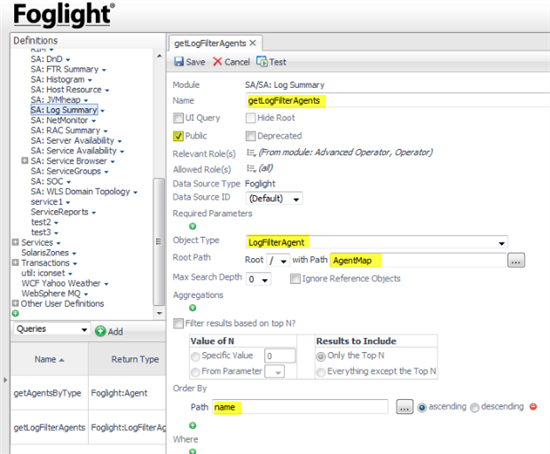Toggle the Hide Root checkbox
This screenshot has height=454, width=550.
point(250,118)
